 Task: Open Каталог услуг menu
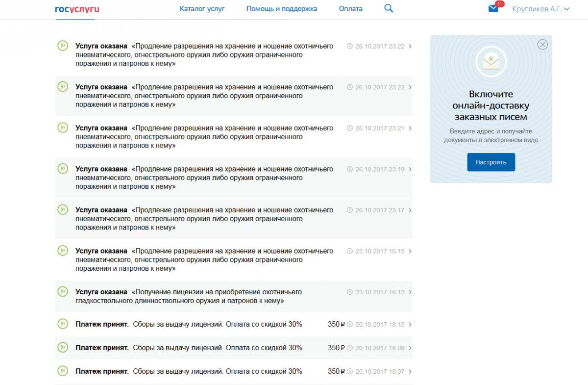click(202, 9)
